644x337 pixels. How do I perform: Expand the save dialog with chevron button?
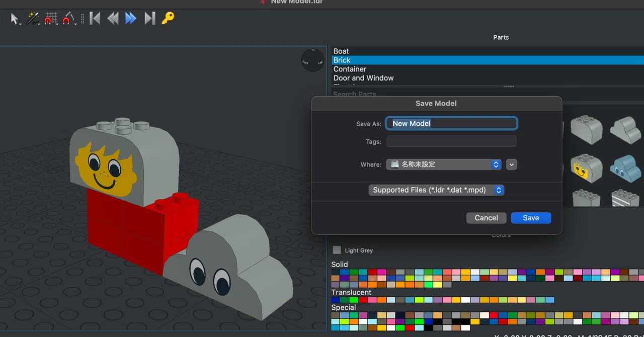(512, 164)
